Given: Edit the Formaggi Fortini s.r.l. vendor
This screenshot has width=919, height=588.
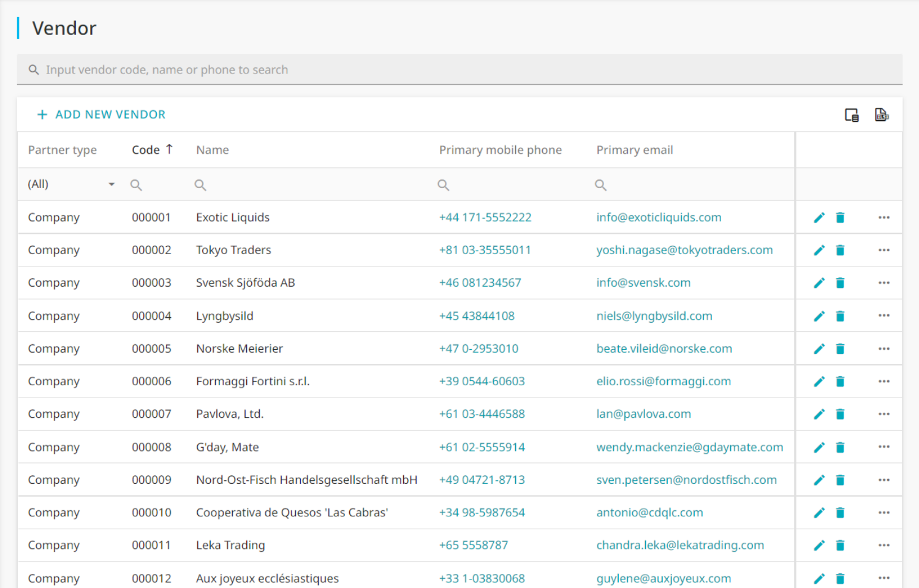Looking at the screenshot, I should coord(819,381).
